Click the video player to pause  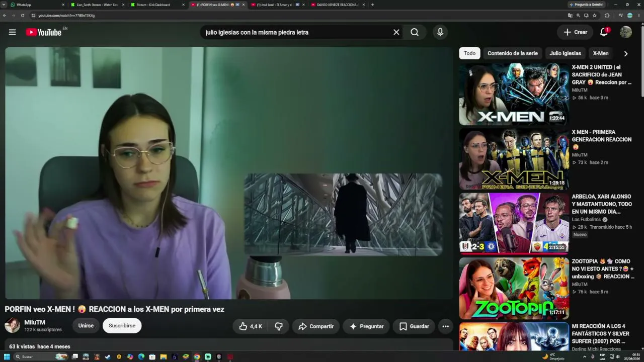coord(229,173)
